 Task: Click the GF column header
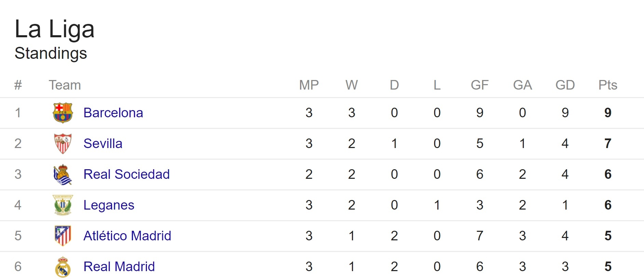(480, 85)
